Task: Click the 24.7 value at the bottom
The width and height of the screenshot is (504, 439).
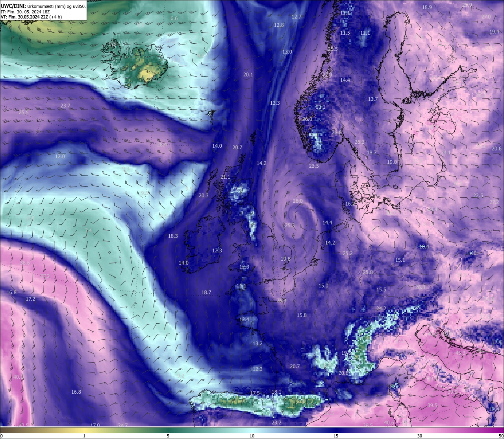Action: pos(122,426)
